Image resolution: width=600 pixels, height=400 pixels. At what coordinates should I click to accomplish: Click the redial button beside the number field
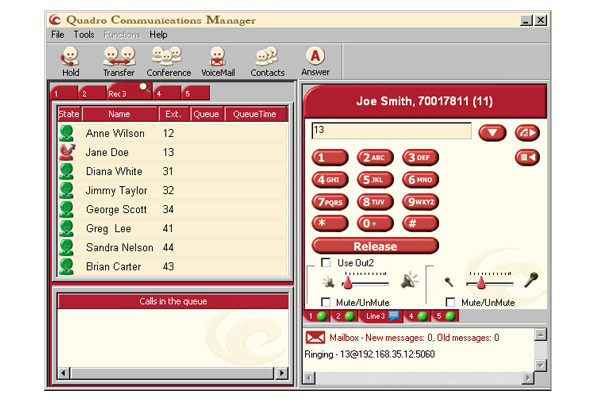tap(527, 133)
